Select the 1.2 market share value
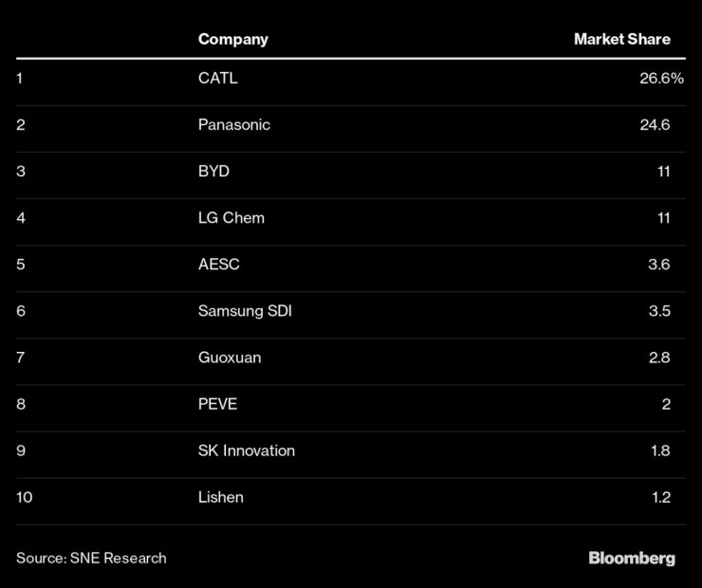Image resolution: width=702 pixels, height=588 pixels. click(658, 497)
